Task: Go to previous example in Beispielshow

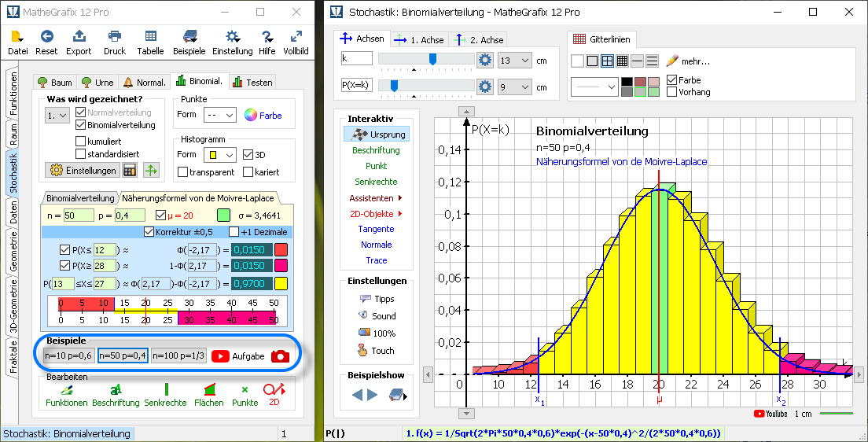Action: pyautogui.click(x=358, y=395)
